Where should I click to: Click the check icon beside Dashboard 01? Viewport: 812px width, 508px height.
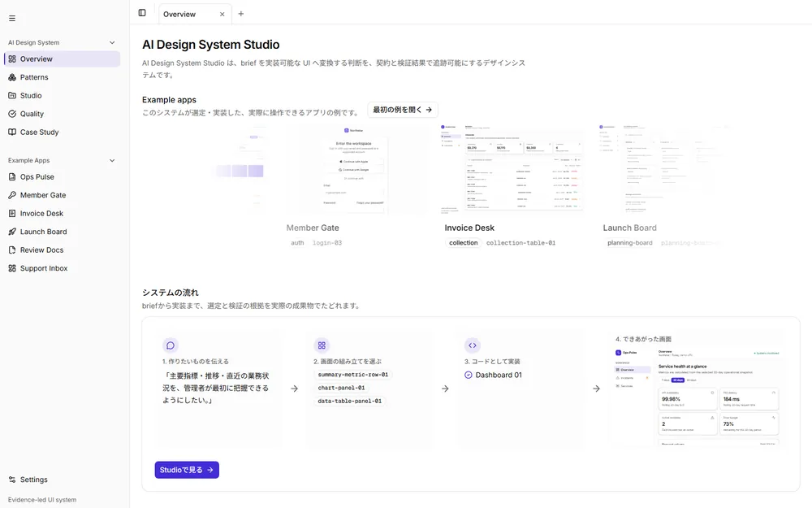[x=469, y=375]
